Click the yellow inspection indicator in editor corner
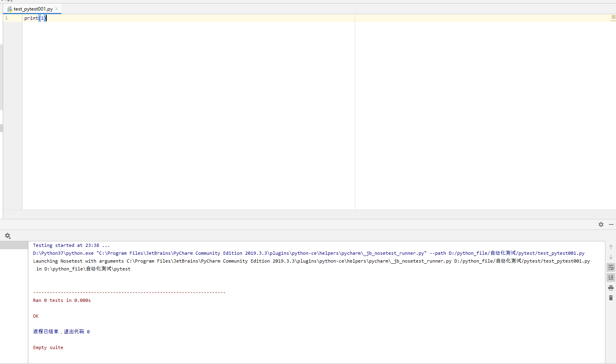The image size is (616, 364). [613, 17]
